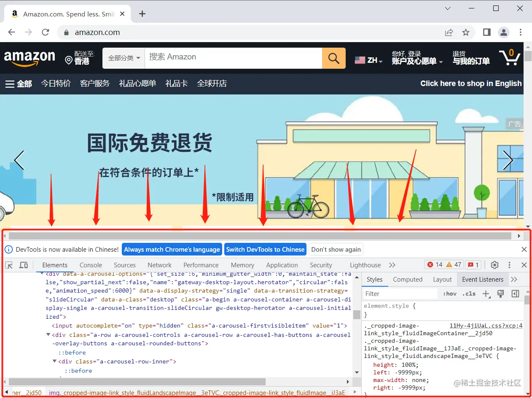The width and height of the screenshot is (532, 398).
Task: Open the 全部 hamburger menu
Action: pos(19,83)
